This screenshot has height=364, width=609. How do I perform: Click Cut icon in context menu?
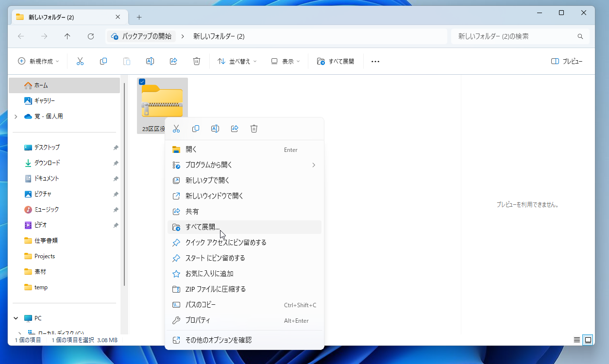pyautogui.click(x=176, y=129)
